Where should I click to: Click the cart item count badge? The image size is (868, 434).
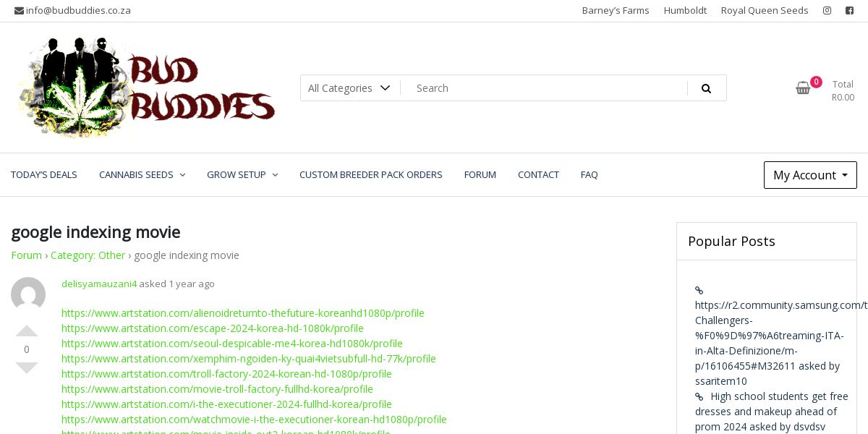[x=816, y=82]
